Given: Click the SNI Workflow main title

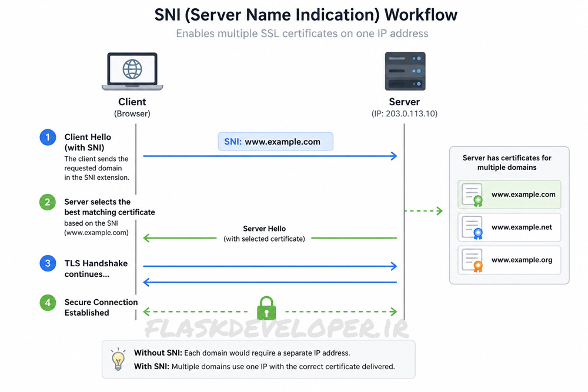Looking at the screenshot, I should (306, 15).
